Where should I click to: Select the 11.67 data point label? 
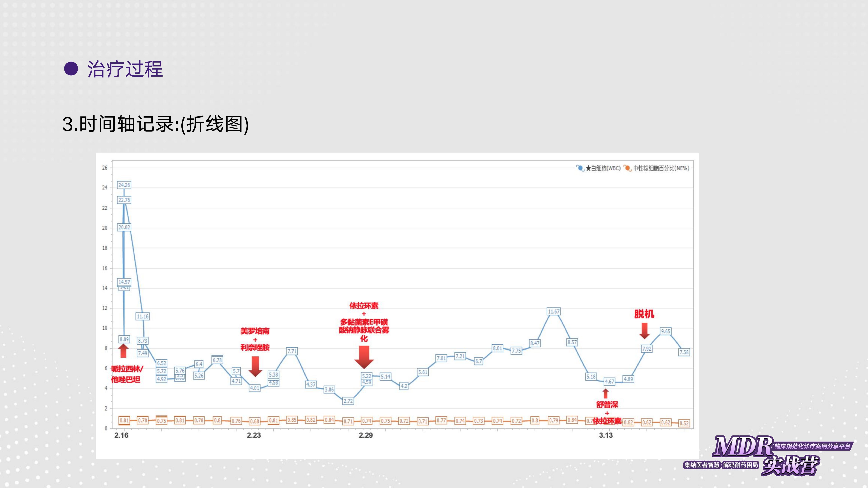pos(554,312)
